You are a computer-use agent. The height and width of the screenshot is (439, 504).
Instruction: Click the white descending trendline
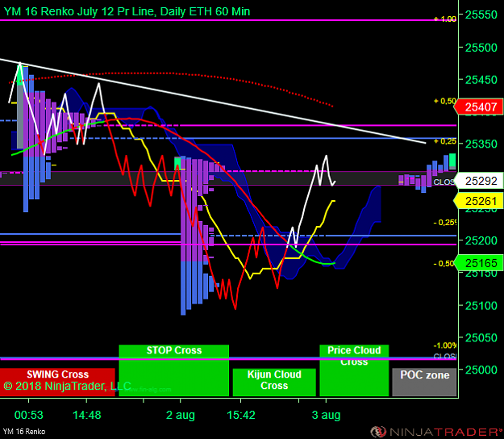coord(213,101)
